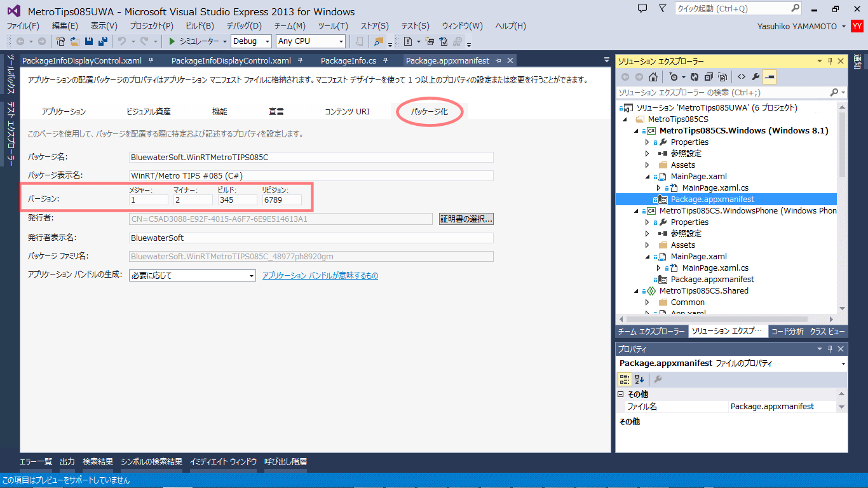
Task: Switch to the 機能 manifest tab
Action: pyautogui.click(x=219, y=111)
